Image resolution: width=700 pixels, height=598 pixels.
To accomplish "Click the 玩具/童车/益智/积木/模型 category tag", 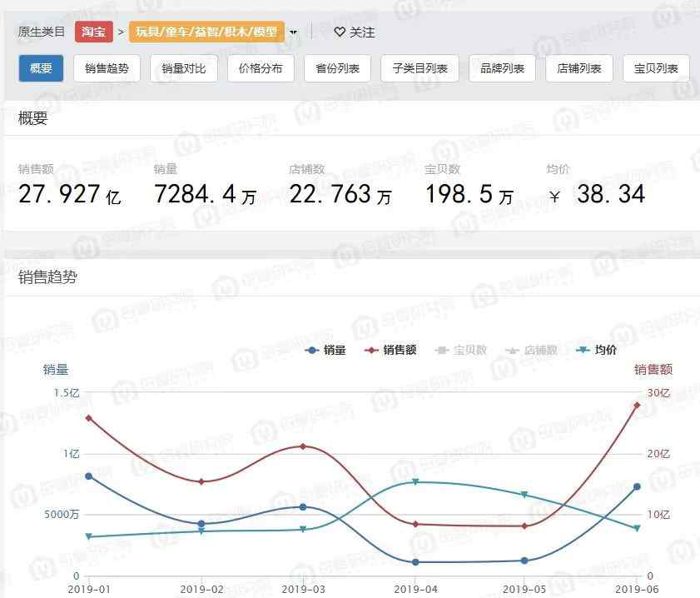I will (x=206, y=32).
